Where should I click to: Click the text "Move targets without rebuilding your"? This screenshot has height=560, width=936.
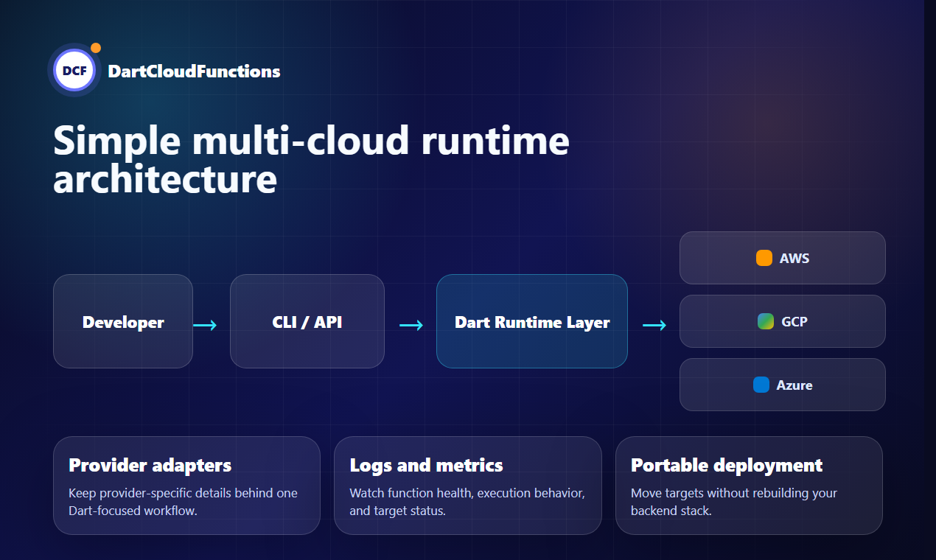click(734, 493)
